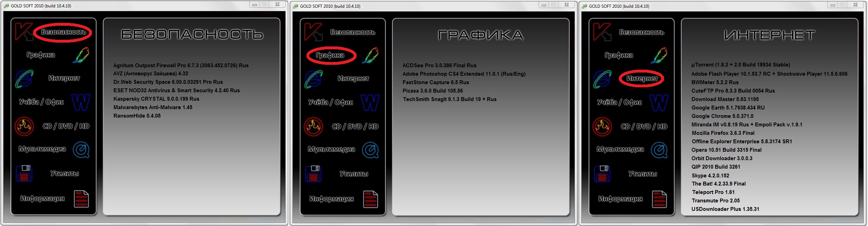Image resolution: width=868 pixels, height=226 pixels.
Task: Click Kaspersky K icon in right window
Action: point(602,32)
